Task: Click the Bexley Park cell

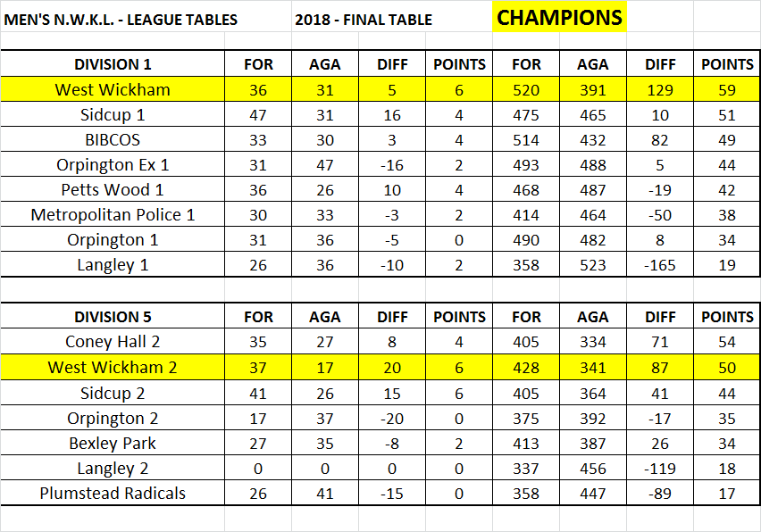Action: click(x=113, y=443)
